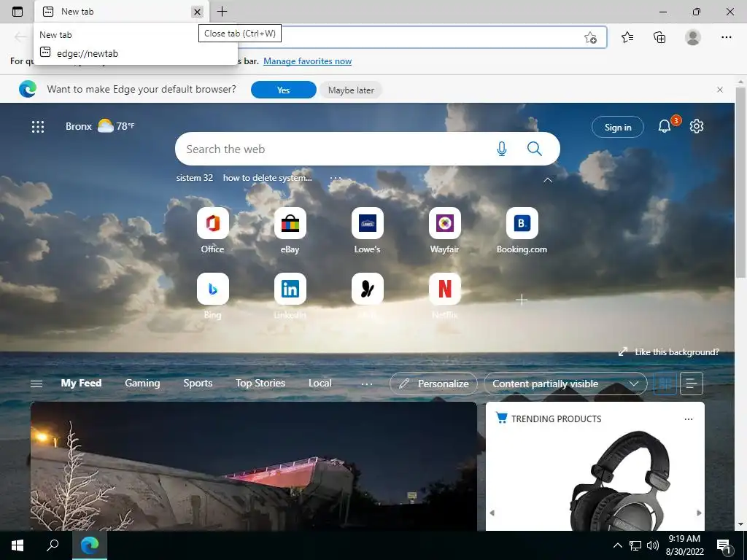The width and height of the screenshot is (747, 560).
Task: Click the Personalize button
Action: [x=433, y=384]
